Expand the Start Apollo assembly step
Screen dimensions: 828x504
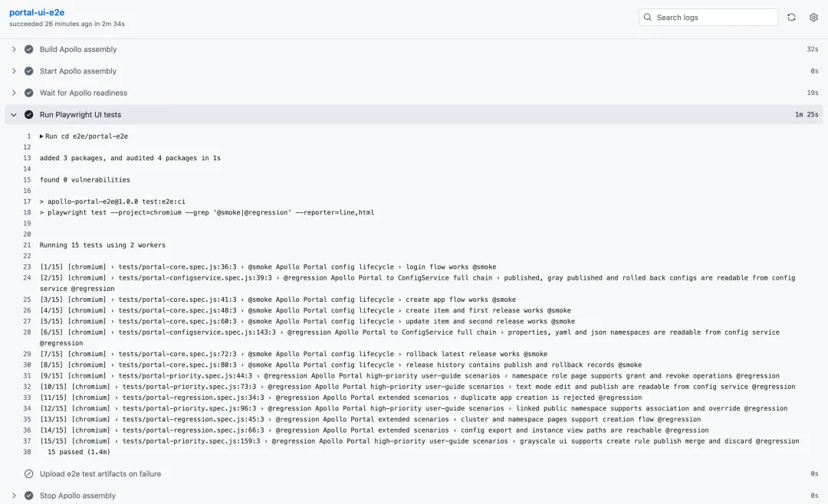pos(14,71)
